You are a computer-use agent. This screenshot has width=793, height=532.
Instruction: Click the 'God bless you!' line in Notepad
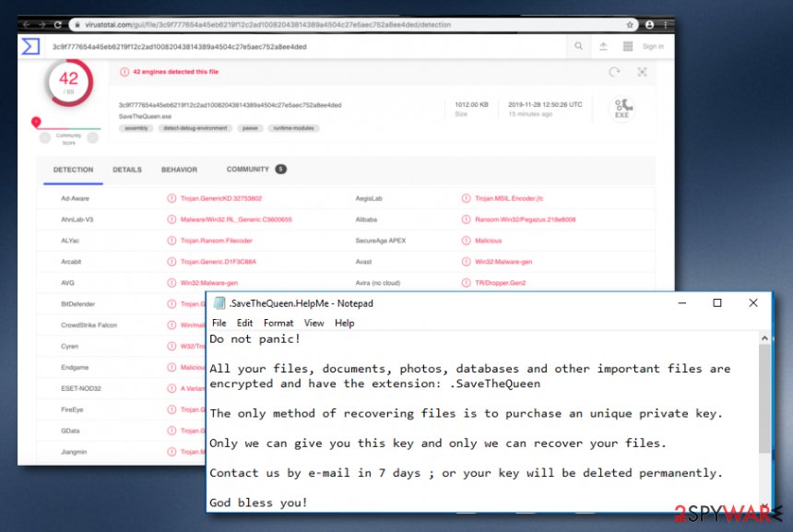[258, 502]
